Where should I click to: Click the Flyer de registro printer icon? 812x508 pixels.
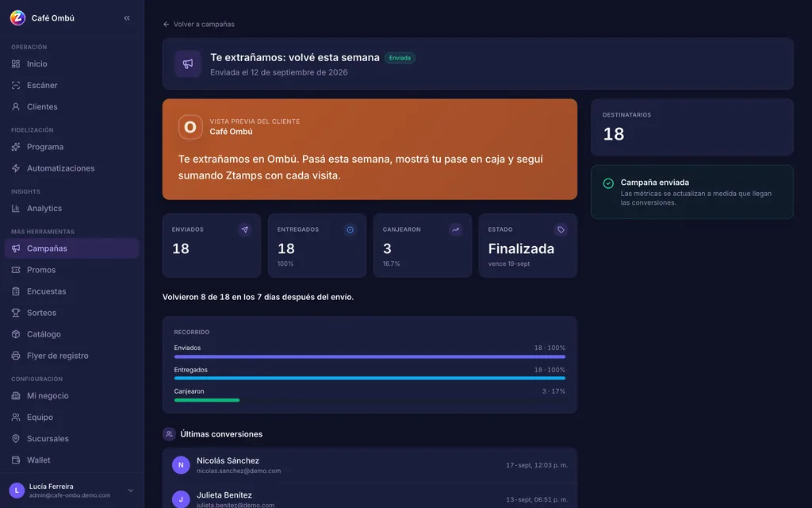pyautogui.click(x=16, y=356)
